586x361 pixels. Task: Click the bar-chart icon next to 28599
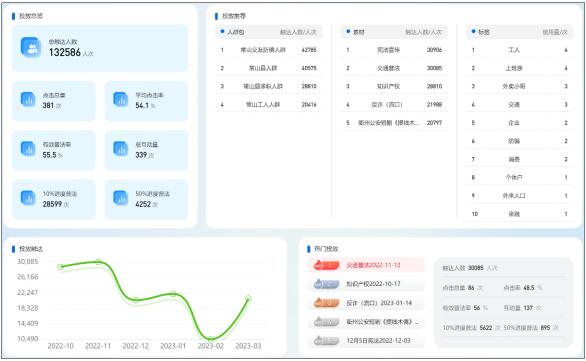pos(28,198)
